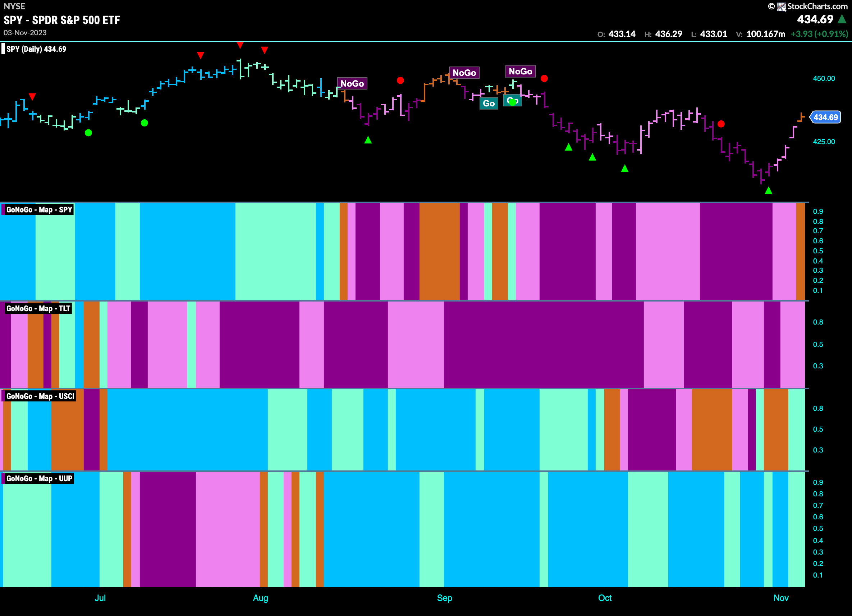Click the low value 433.01
The height and width of the screenshot is (616, 852).
click(x=713, y=34)
